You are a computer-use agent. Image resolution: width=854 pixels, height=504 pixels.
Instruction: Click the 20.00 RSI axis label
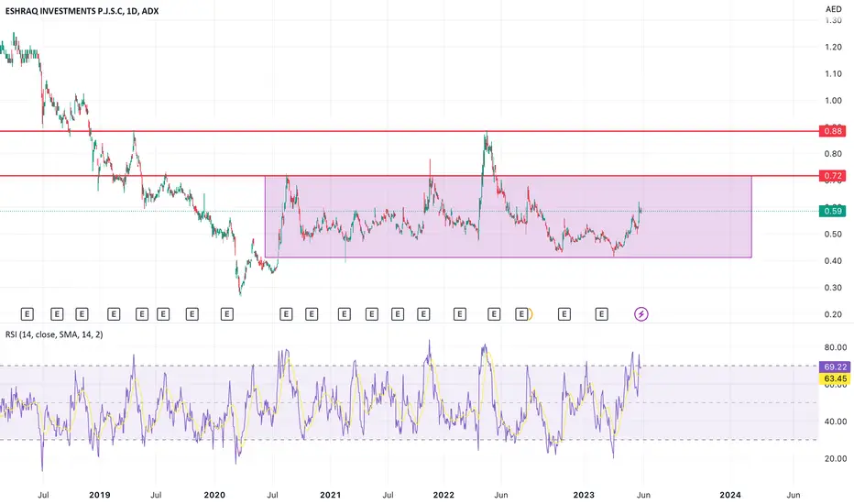(836, 458)
